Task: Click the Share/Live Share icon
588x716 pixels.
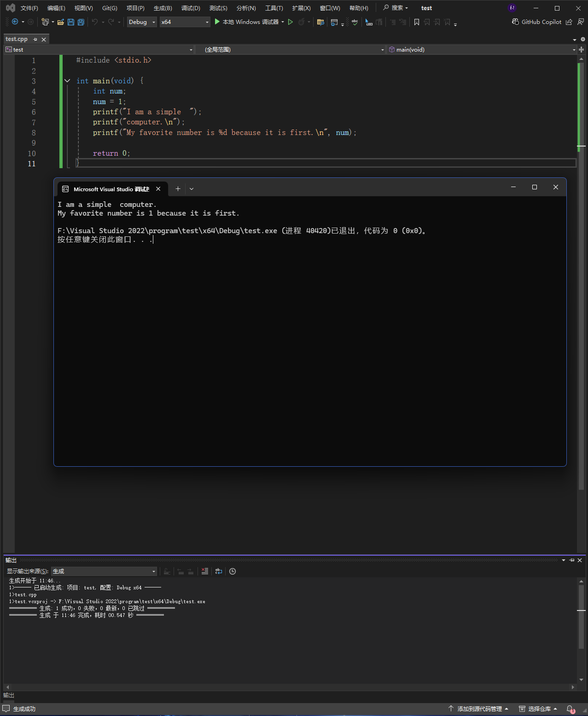Action: click(569, 22)
